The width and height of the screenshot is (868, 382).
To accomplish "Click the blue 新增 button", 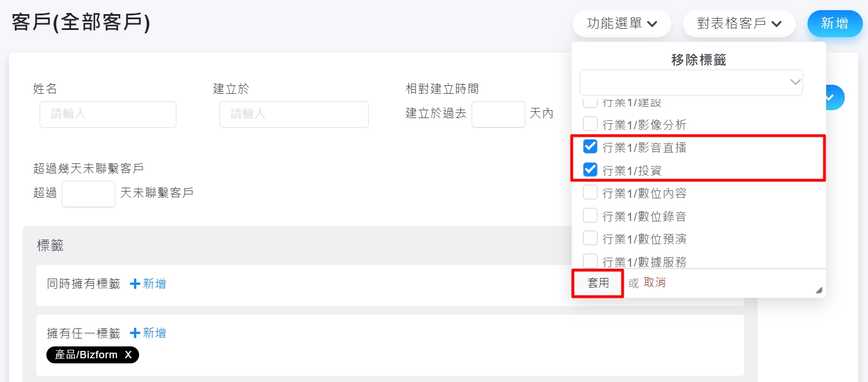I will [x=835, y=24].
